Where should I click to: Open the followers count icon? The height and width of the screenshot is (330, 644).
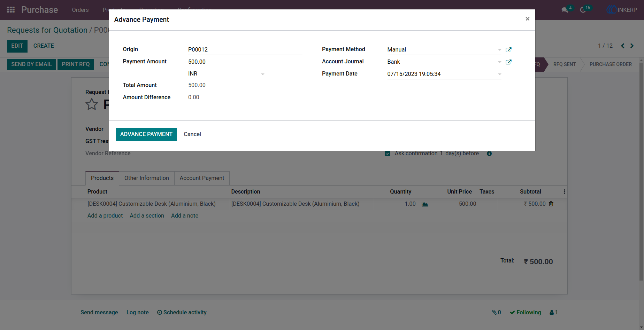(x=554, y=313)
